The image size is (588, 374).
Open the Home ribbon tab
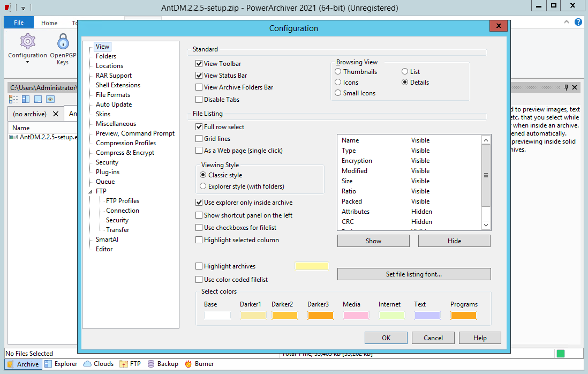[49, 23]
